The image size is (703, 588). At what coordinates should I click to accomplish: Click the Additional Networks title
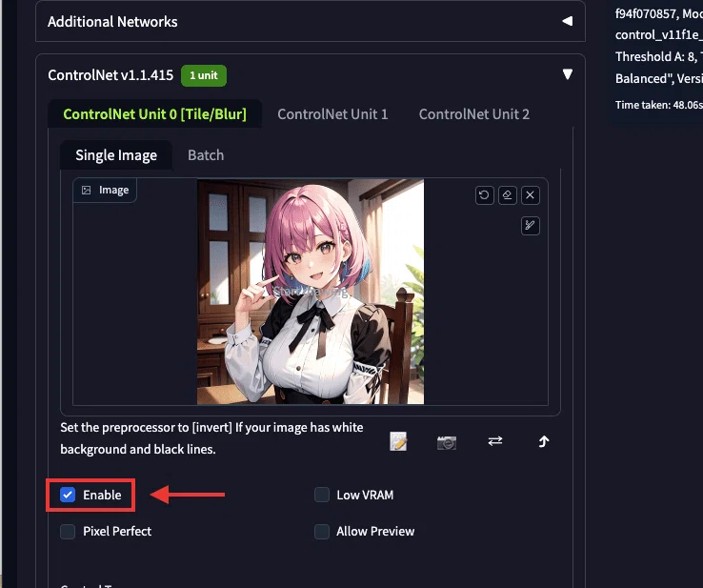pyautogui.click(x=112, y=22)
